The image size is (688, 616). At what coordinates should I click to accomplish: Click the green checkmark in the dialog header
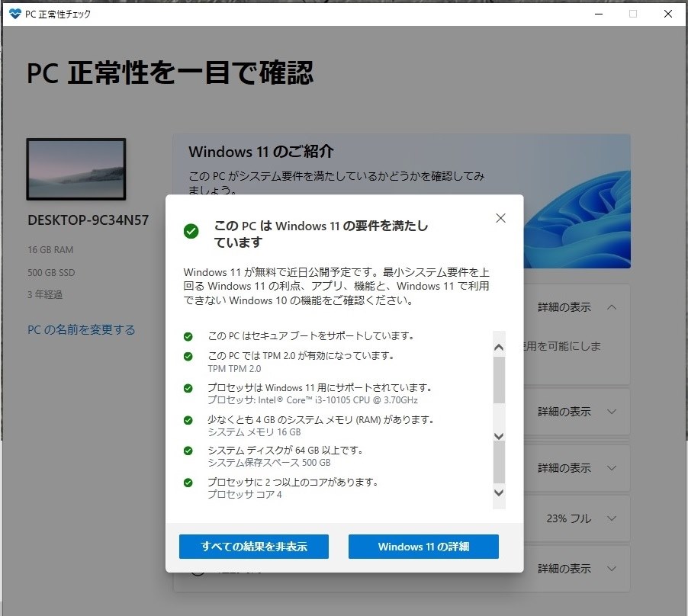(x=191, y=231)
